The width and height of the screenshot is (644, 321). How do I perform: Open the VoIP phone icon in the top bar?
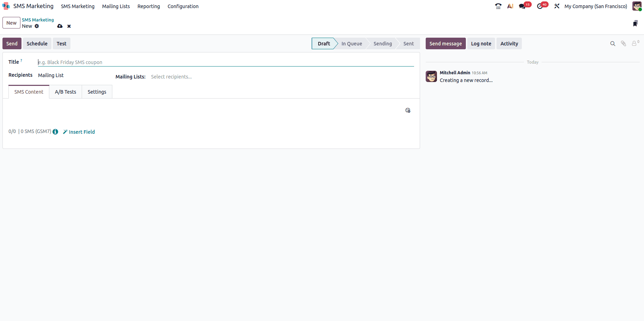point(498,6)
